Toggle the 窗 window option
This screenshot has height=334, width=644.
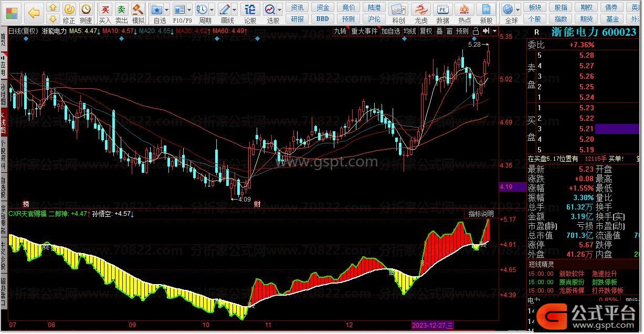coord(449,31)
